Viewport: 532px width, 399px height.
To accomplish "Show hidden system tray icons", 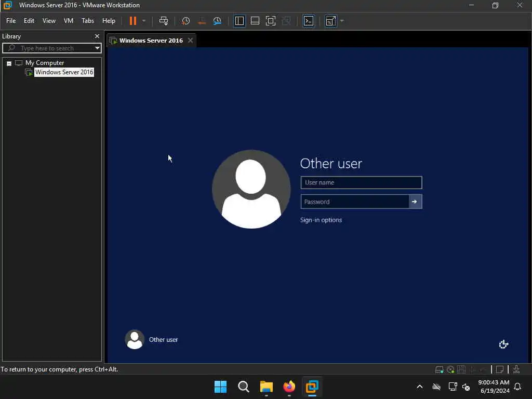I will click(x=420, y=387).
